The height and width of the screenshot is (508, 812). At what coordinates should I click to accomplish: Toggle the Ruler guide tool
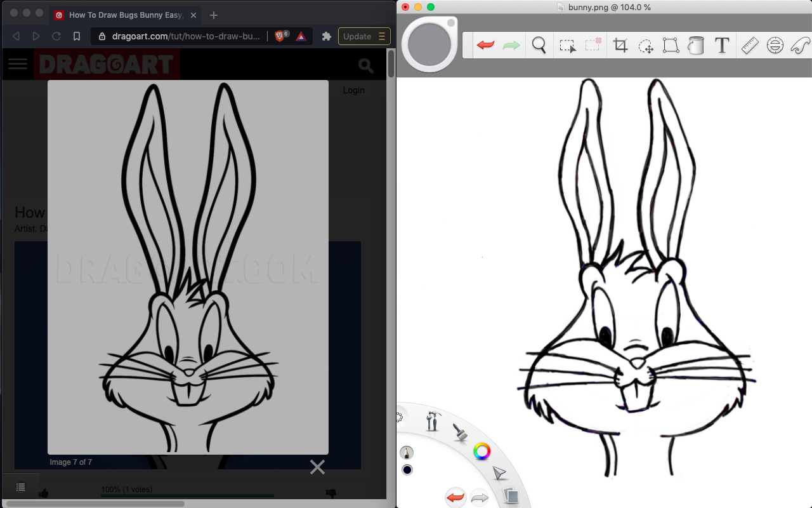point(750,46)
